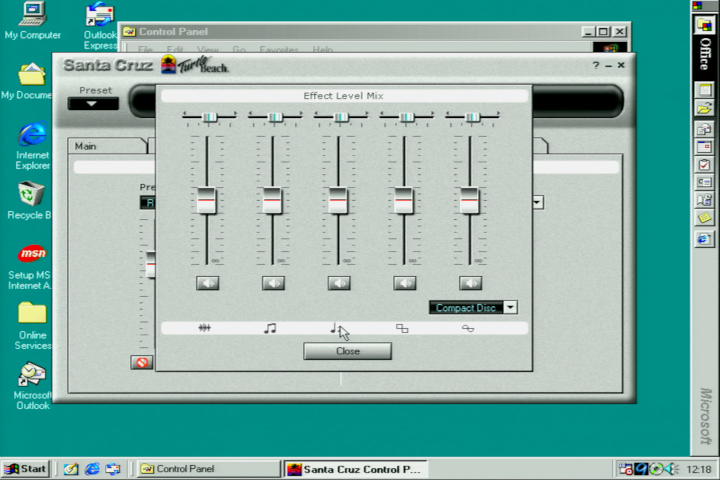Select the Internet Explorer desktop icon

32,146
